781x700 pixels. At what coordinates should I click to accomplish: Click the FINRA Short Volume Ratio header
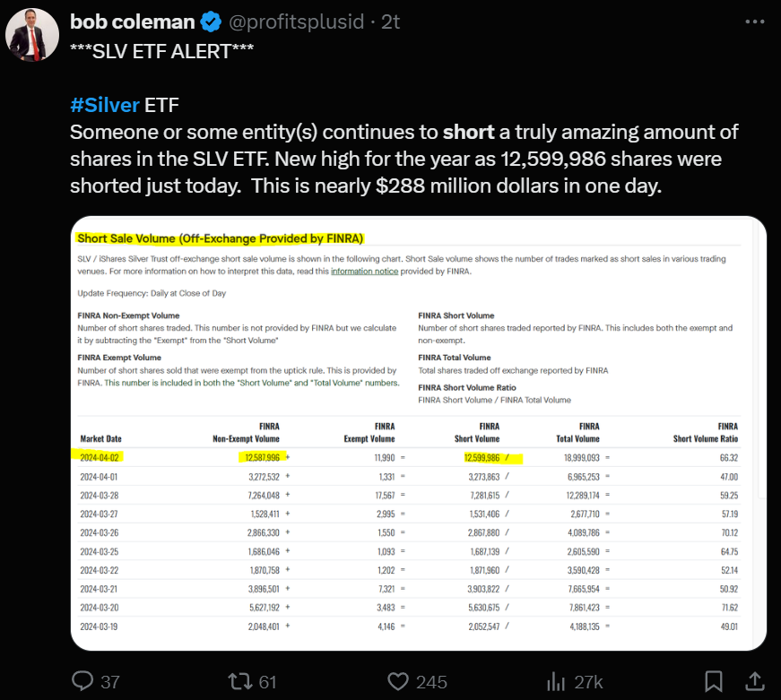tap(706, 433)
